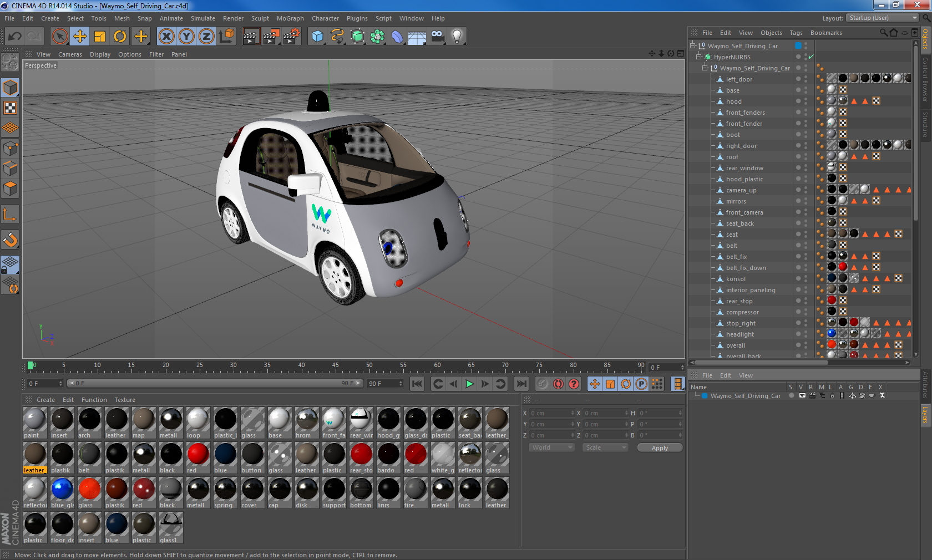
Task: Select the rear_window object row
Action: [744, 168]
